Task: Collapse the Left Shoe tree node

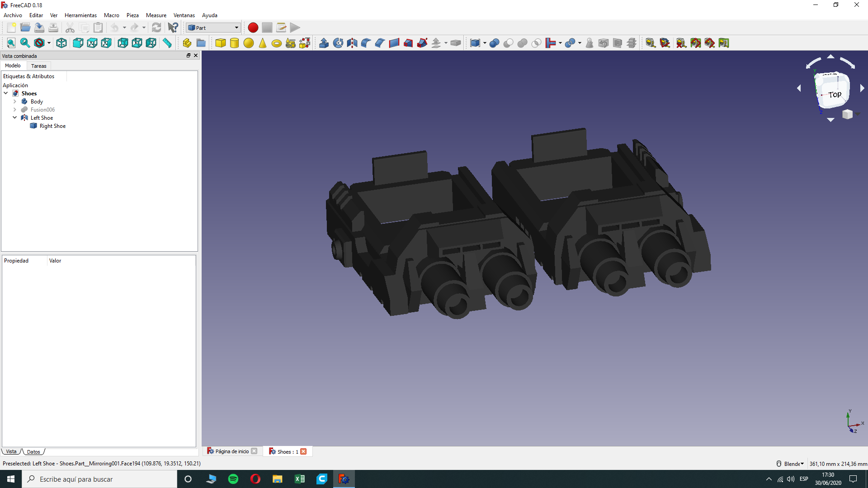Action: pyautogui.click(x=15, y=117)
